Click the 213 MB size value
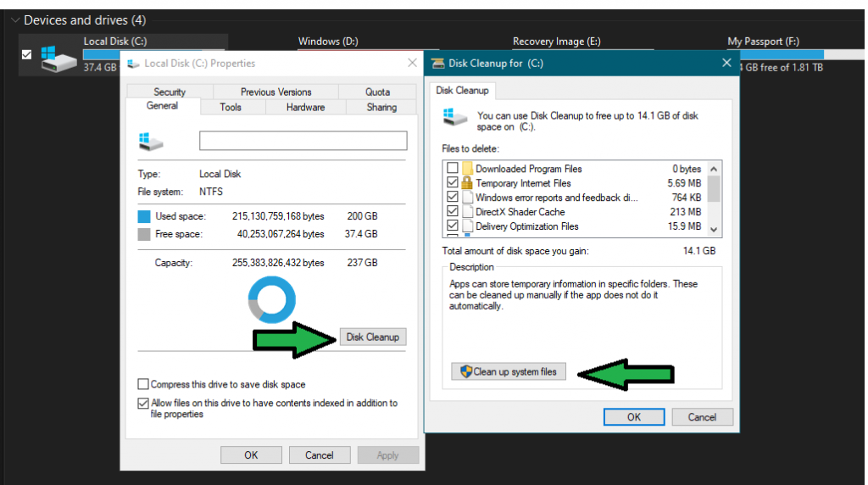This screenshot has width=868, height=485. [685, 212]
